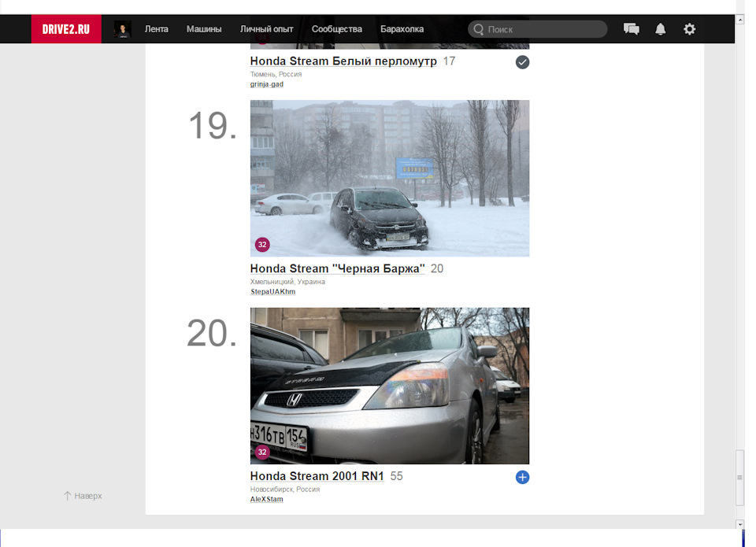Open the black Honda in snow photo
This screenshot has width=756, height=547.
390,179
